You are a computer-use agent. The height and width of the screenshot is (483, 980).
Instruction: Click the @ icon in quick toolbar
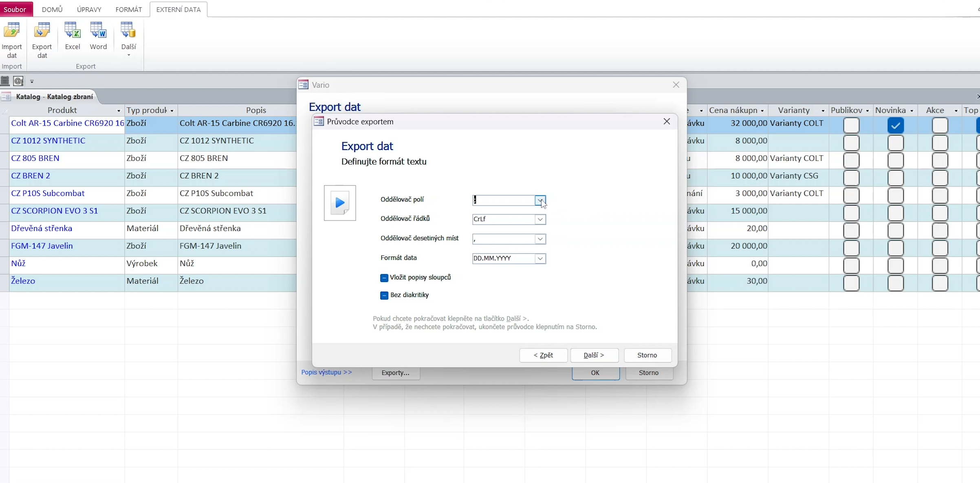[18, 81]
